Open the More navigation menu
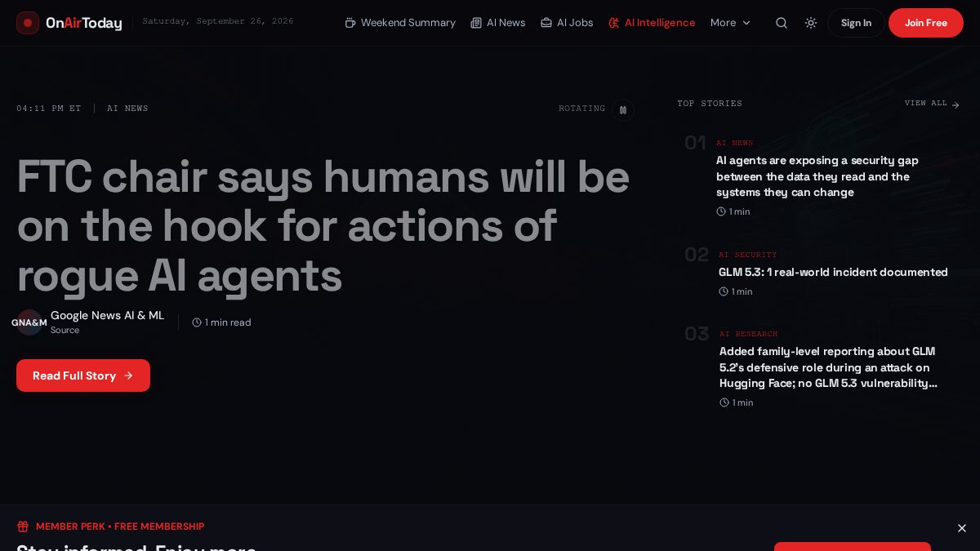The width and height of the screenshot is (980, 551). coord(731,23)
